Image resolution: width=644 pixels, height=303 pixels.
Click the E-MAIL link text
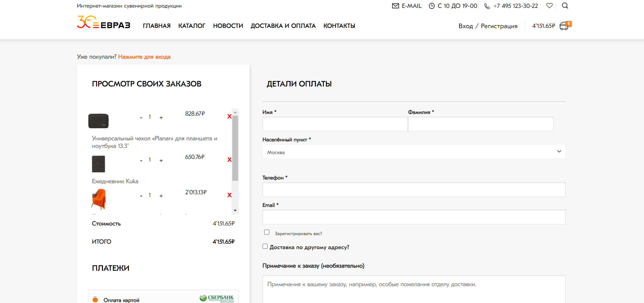[411, 6]
